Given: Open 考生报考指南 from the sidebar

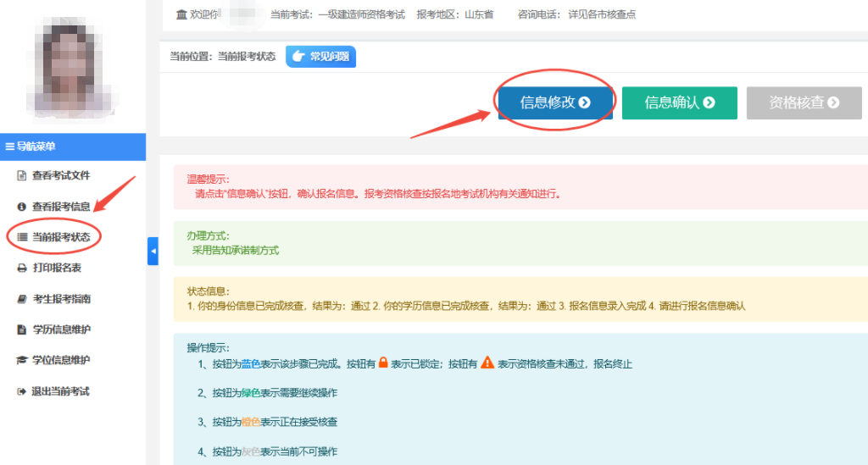Looking at the screenshot, I should (61, 299).
